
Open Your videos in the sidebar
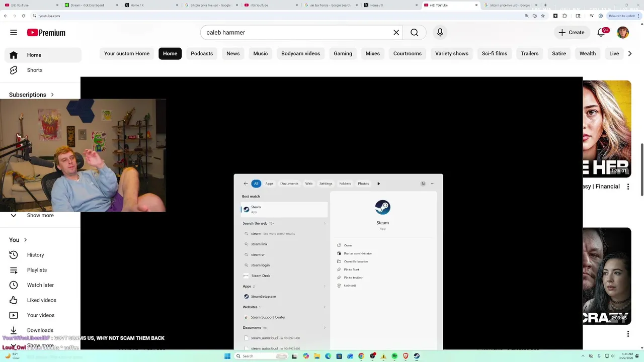(42, 315)
